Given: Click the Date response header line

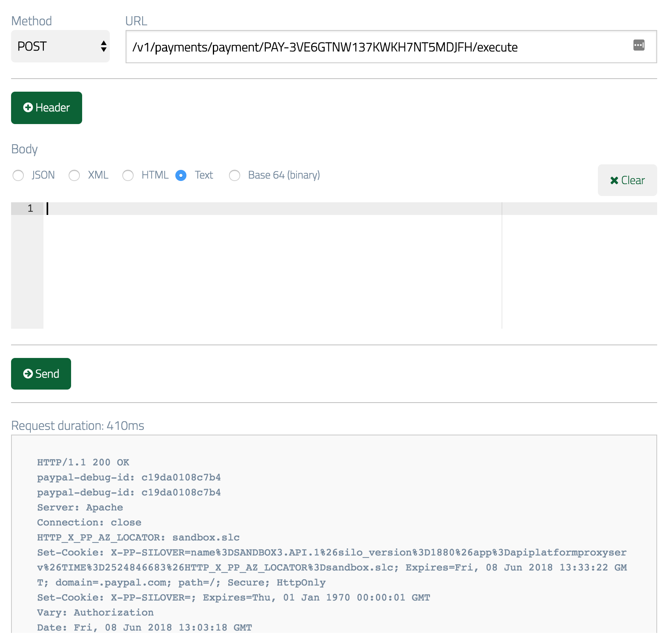Looking at the screenshot, I should [x=145, y=627].
